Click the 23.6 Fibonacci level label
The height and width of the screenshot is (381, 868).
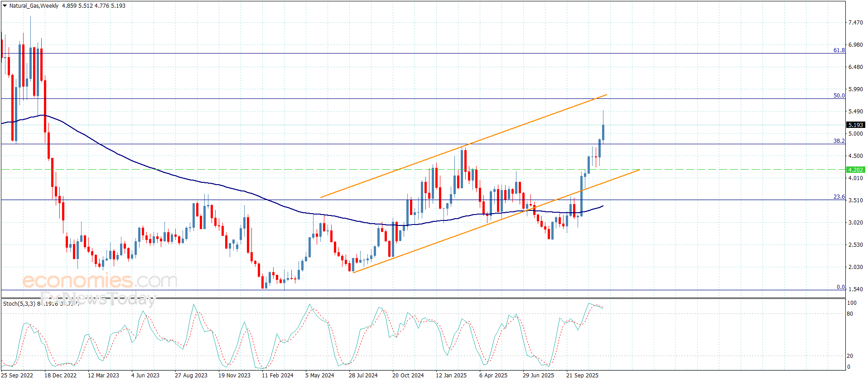[x=839, y=197]
